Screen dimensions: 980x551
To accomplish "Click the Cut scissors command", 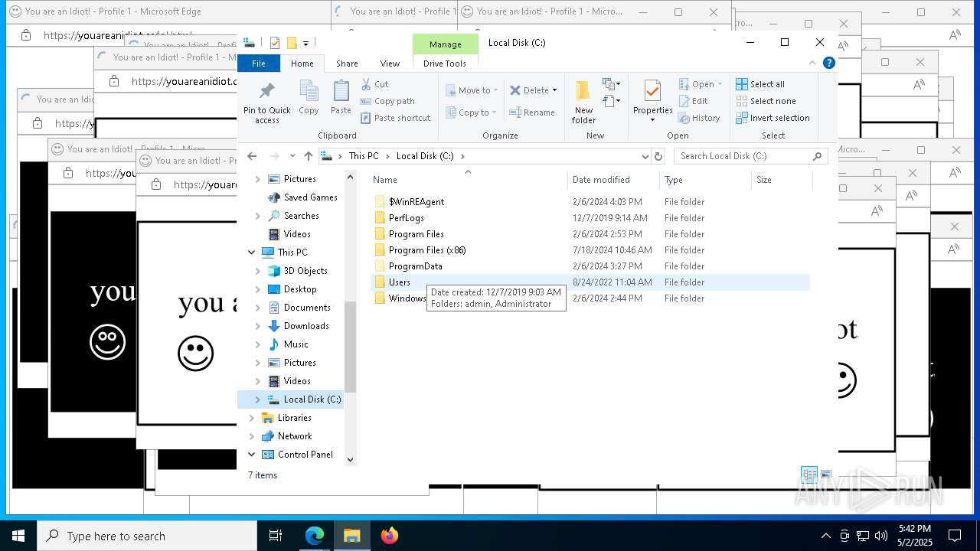I will point(375,84).
